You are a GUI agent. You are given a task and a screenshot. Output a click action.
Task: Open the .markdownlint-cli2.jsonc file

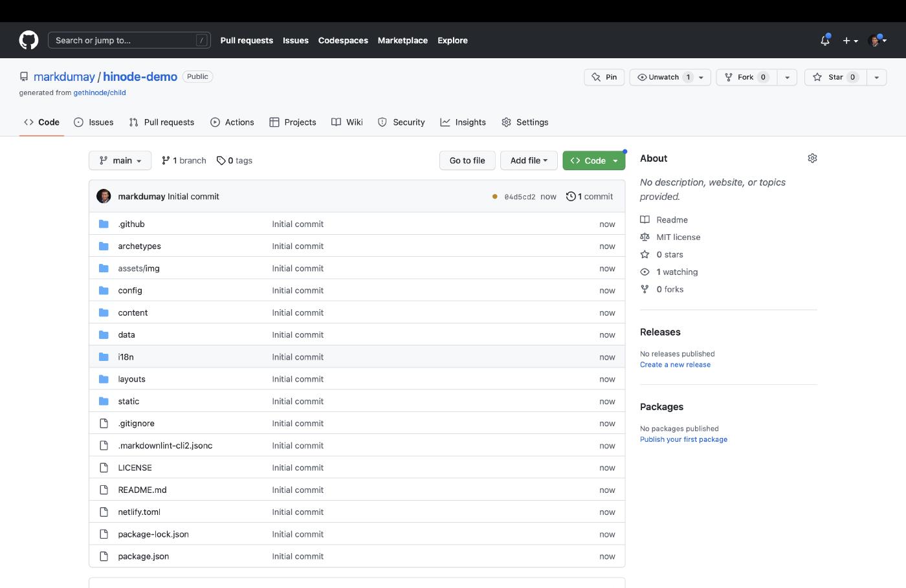pos(165,446)
